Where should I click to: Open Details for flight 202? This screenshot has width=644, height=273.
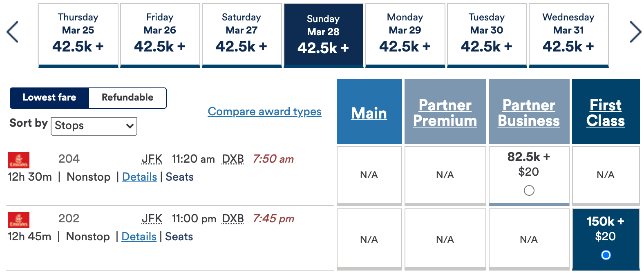(x=139, y=237)
